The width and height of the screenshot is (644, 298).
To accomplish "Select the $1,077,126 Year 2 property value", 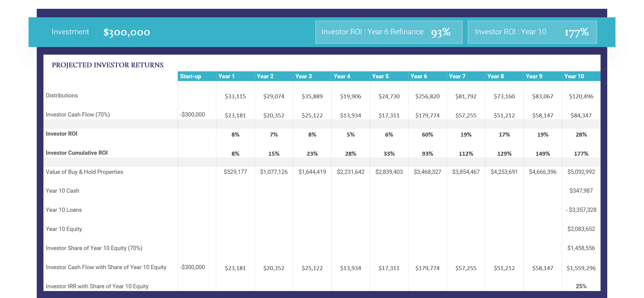I will click(x=274, y=172).
